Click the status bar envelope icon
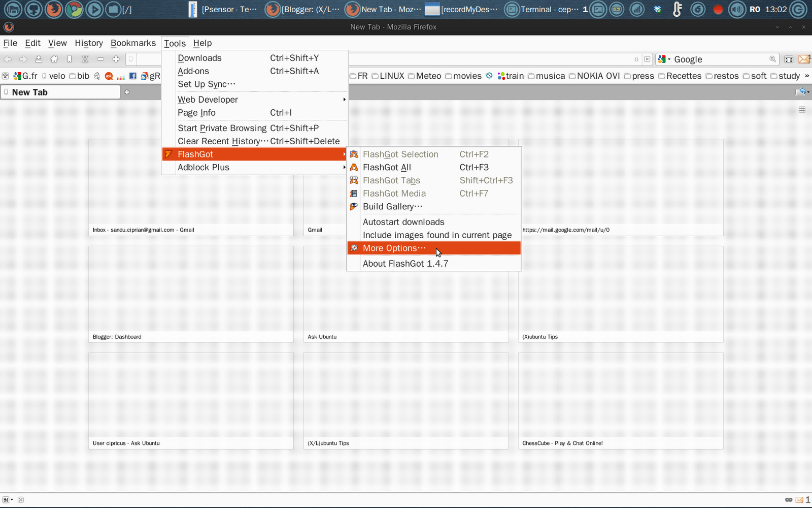Screen dimensions: 812x508 point(799,500)
